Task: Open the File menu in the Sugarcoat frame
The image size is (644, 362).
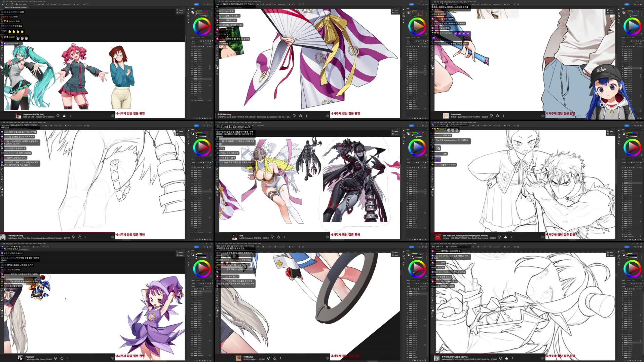Action: coord(4,1)
